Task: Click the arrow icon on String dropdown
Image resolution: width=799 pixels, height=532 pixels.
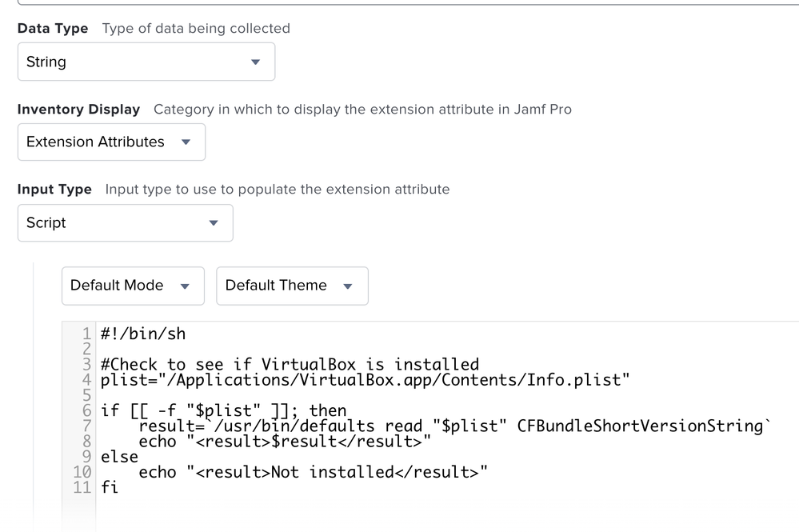Action: pyautogui.click(x=255, y=62)
